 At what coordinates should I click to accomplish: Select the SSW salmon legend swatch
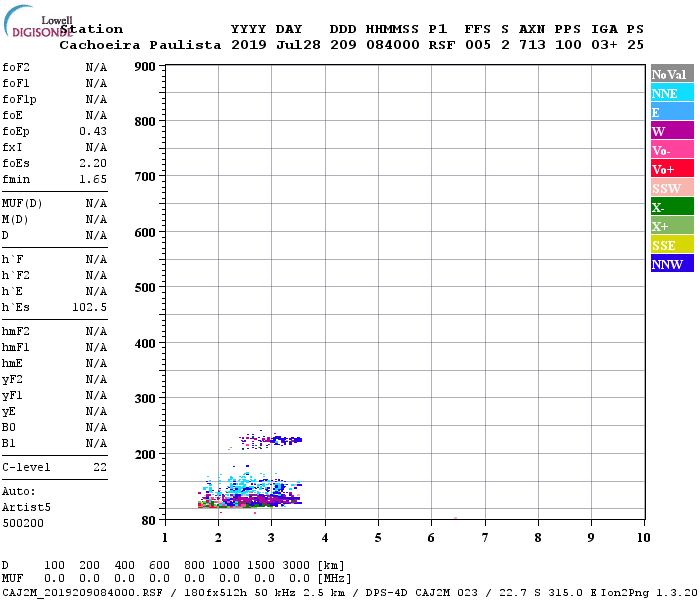672,188
